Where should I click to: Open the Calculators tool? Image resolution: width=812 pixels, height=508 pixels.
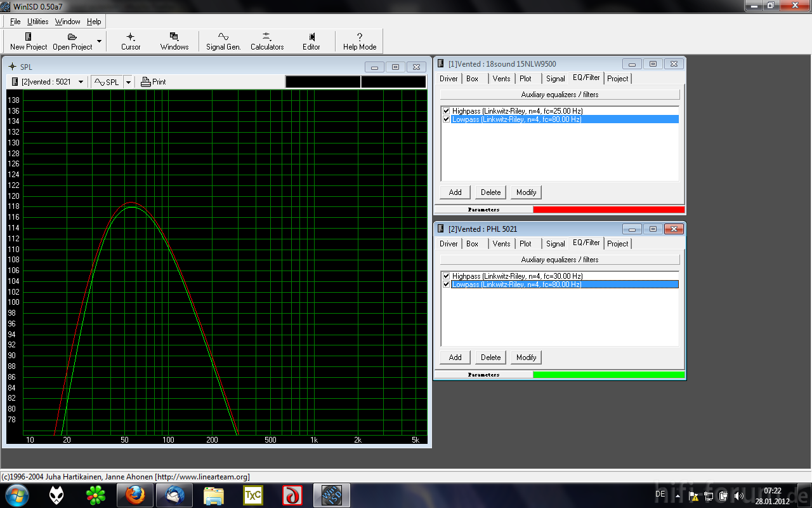267,41
